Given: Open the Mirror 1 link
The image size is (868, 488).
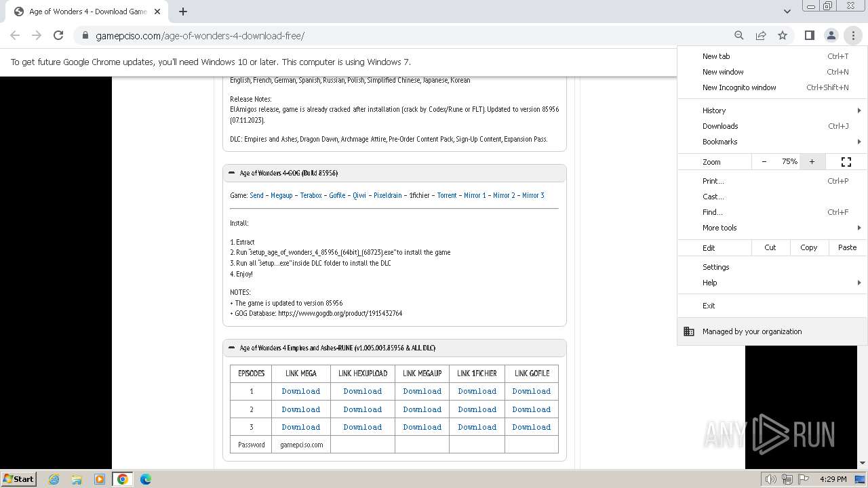Looking at the screenshot, I should tap(475, 195).
